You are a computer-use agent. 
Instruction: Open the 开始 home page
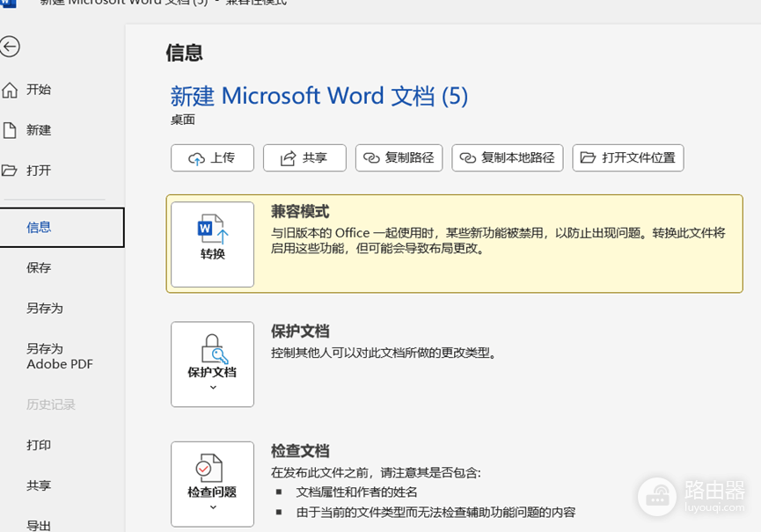pos(39,90)
